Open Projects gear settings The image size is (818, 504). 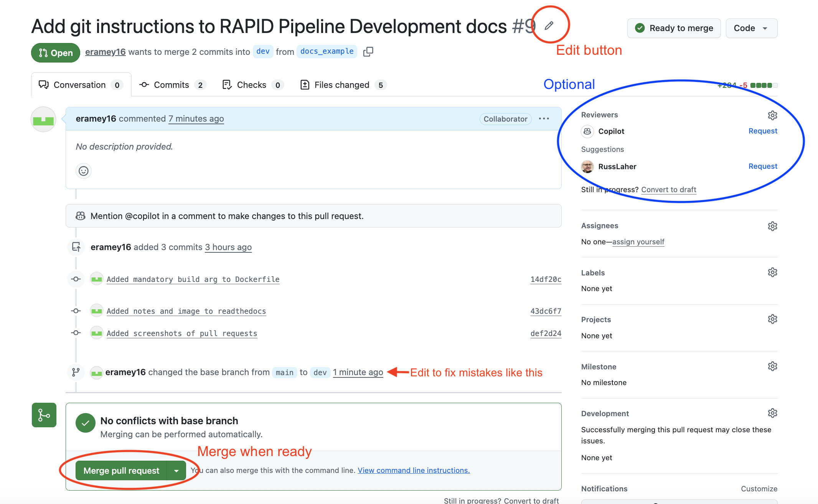pyautogui.click(x=772, y=319)
